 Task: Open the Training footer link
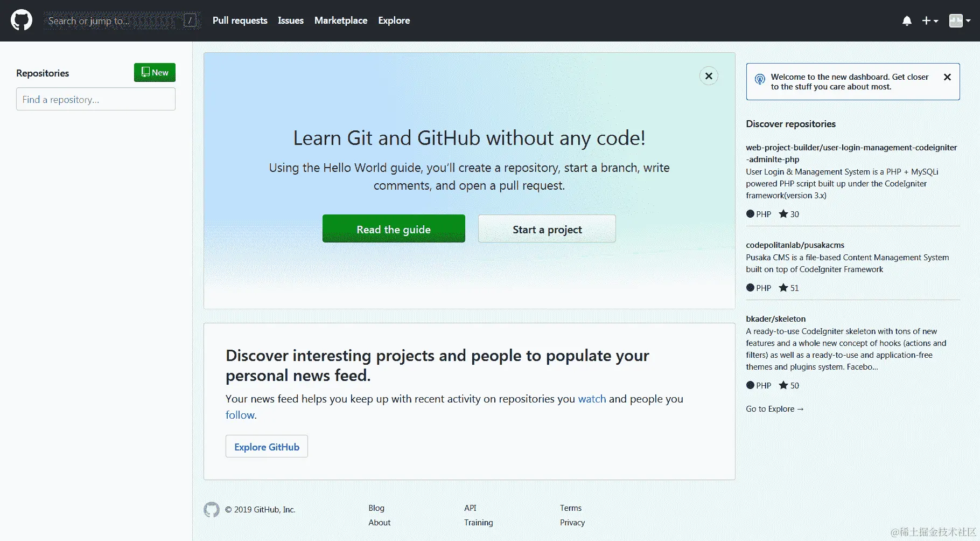[479, 523]
